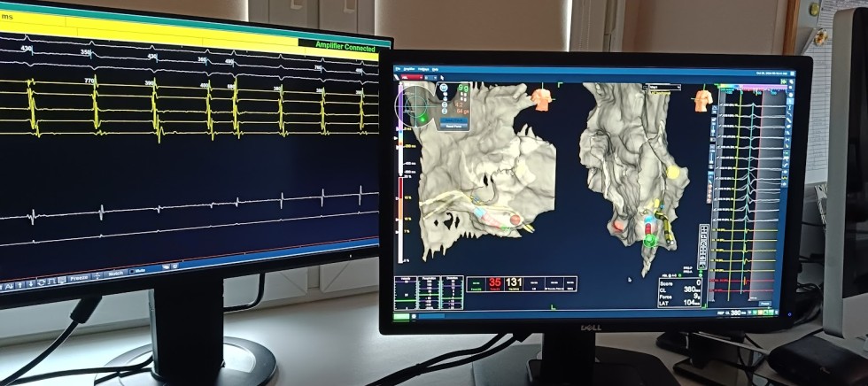Open the map name dropdown above right view
This screenshot has height=386, width=868.
(x=665, y=87)
